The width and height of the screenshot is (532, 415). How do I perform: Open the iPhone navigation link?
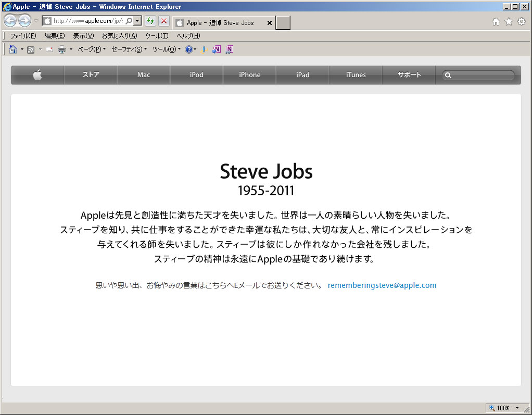[250, 74]
